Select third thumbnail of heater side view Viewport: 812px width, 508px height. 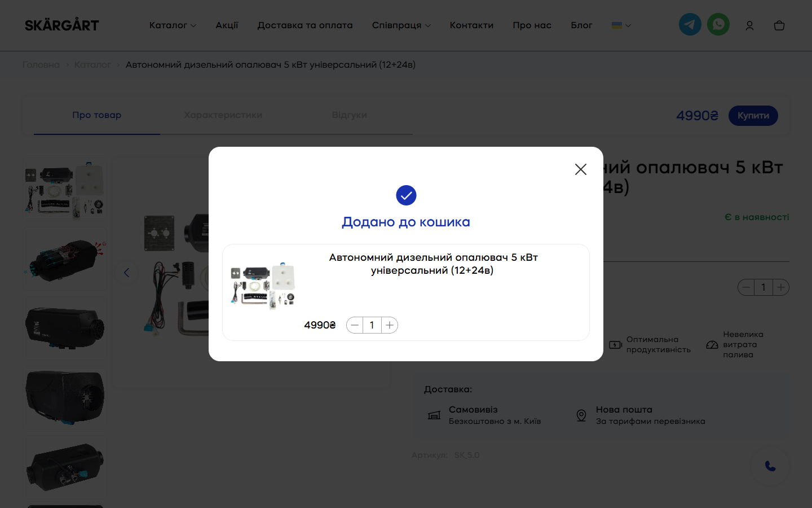click(65, 328)
